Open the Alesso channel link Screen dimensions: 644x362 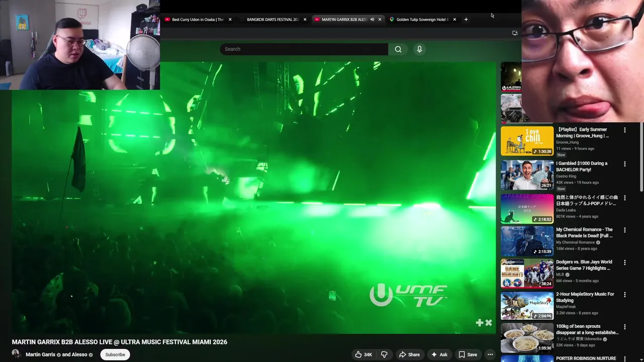[78, 354]
